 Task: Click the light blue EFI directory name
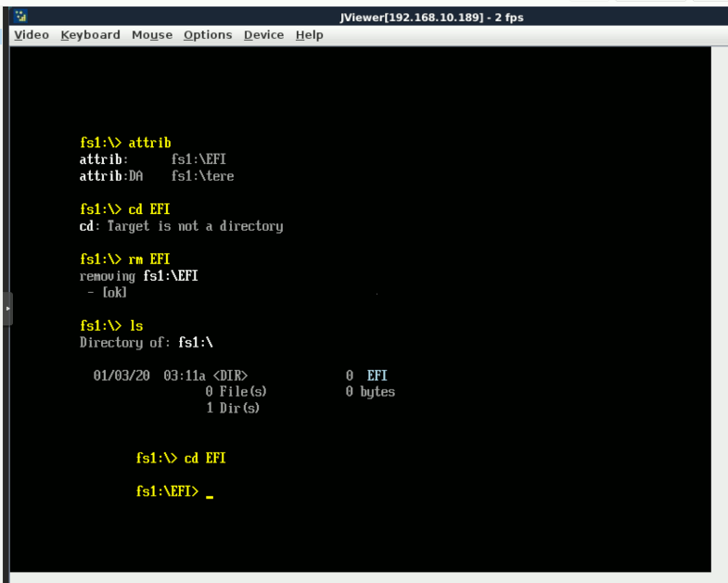[x=377, y=375]
